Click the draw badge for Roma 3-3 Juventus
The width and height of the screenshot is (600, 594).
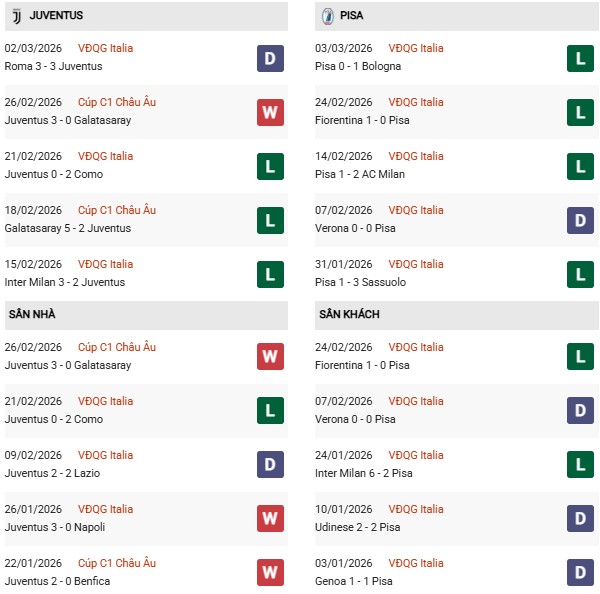click(x=270, y=58)
